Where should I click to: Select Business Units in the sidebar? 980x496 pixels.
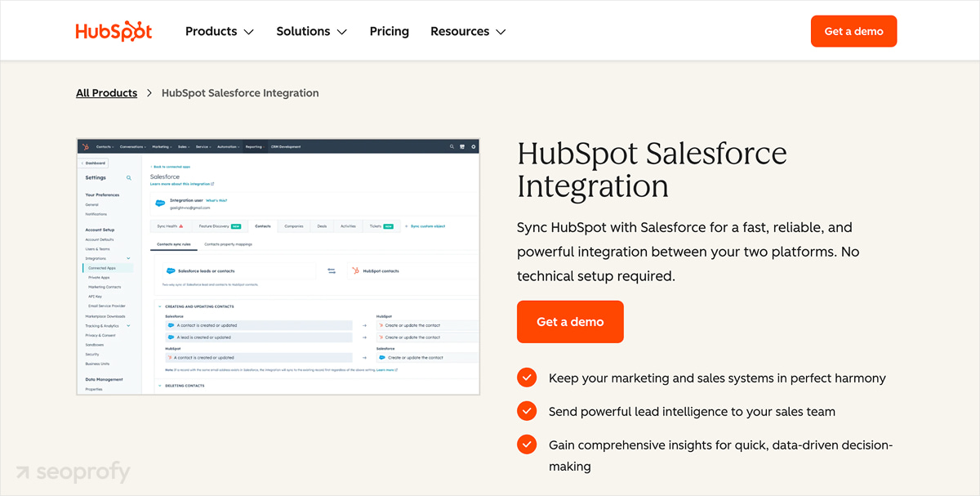(97, 364)
